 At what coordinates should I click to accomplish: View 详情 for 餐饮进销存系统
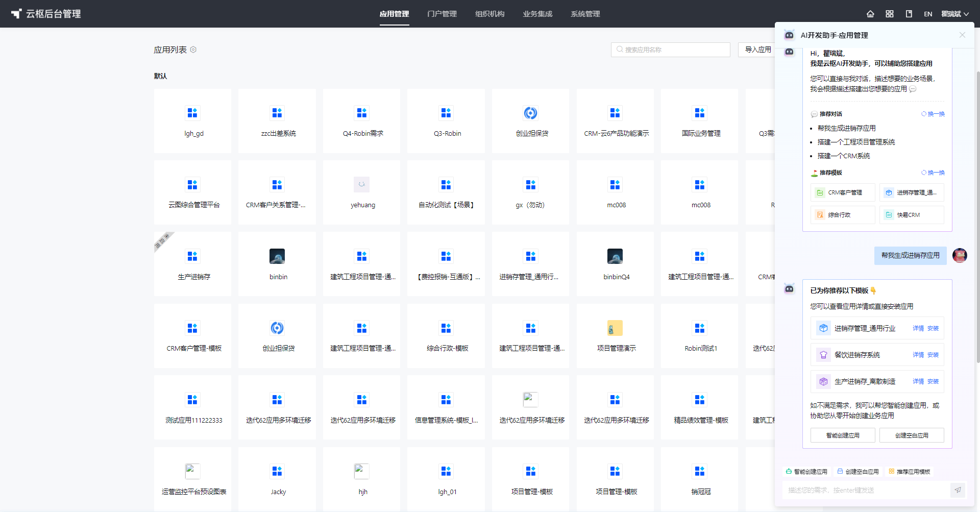click(918, 355)
